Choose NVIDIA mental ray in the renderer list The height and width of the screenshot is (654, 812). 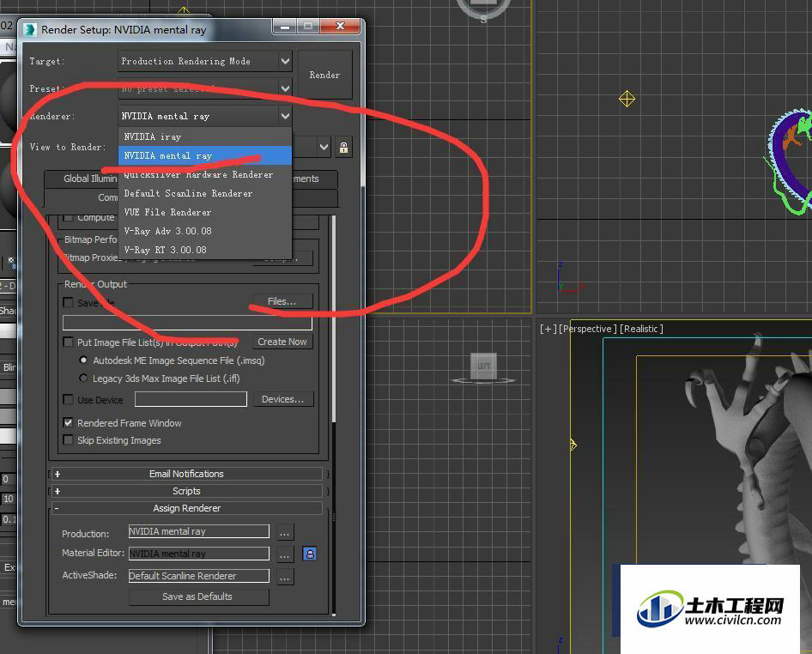point(205,155)
